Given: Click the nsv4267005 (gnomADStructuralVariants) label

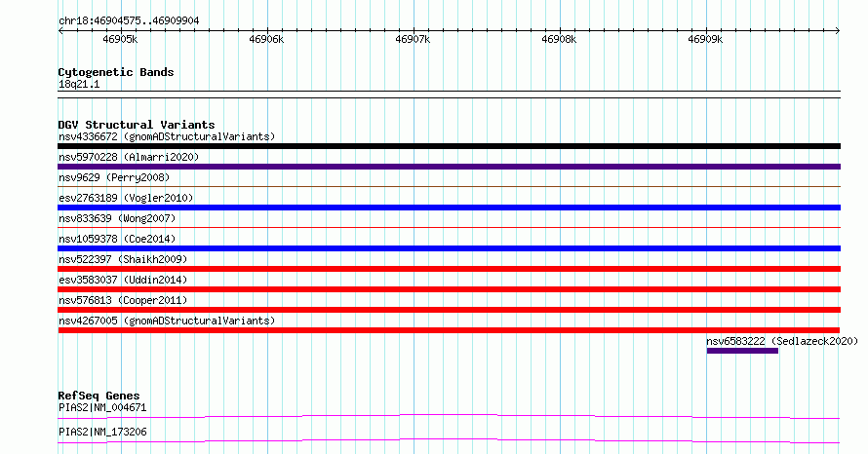Looking at the screenshot, I should pyautogui.click(x=167, y=321).
